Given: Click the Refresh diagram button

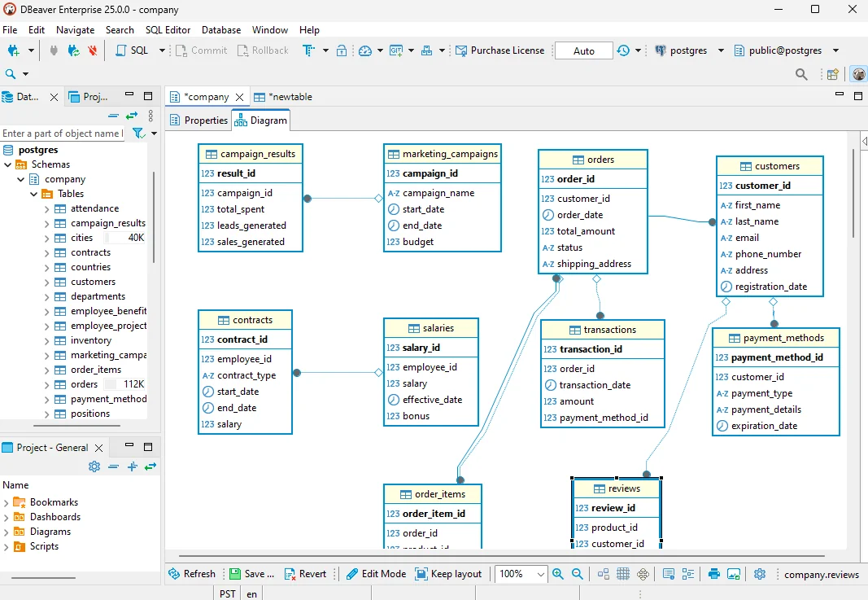Looking at the screenshot, I should [191, 574].
